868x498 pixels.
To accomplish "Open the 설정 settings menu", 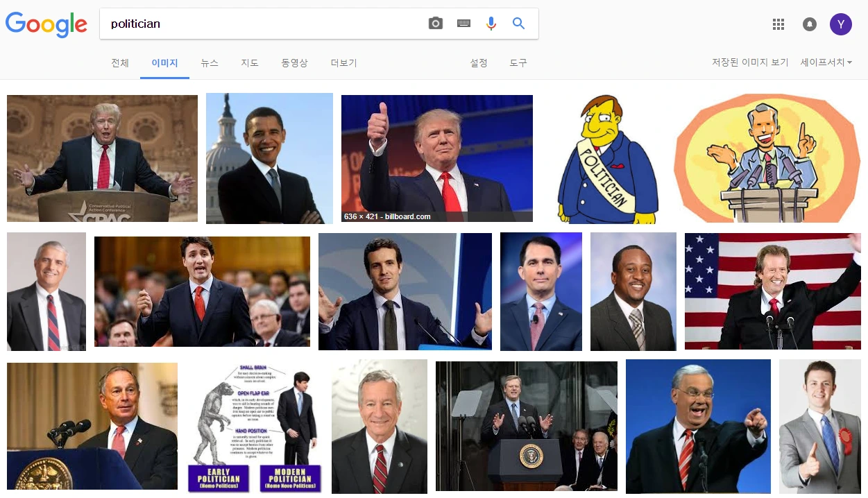I will [x=479, y=63].
